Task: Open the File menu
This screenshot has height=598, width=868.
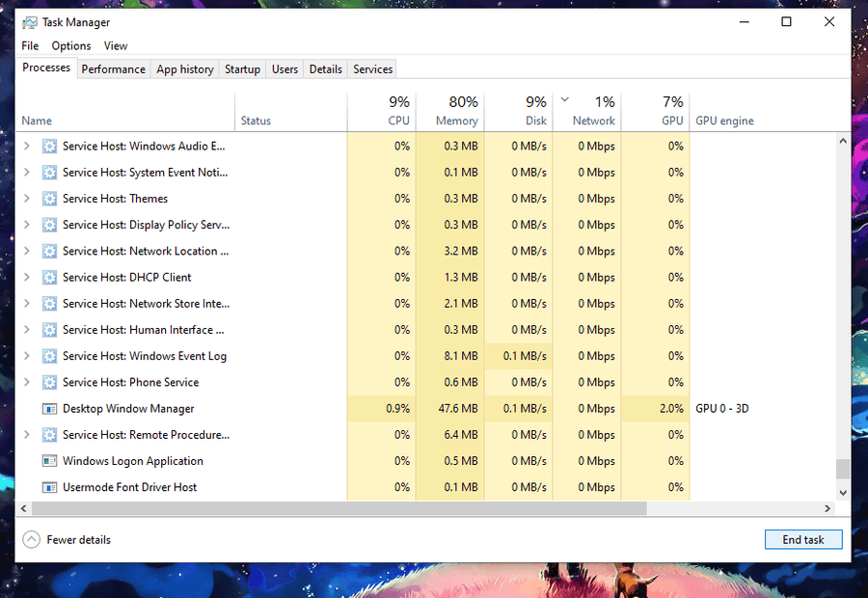Action: [x=30, y=46]
